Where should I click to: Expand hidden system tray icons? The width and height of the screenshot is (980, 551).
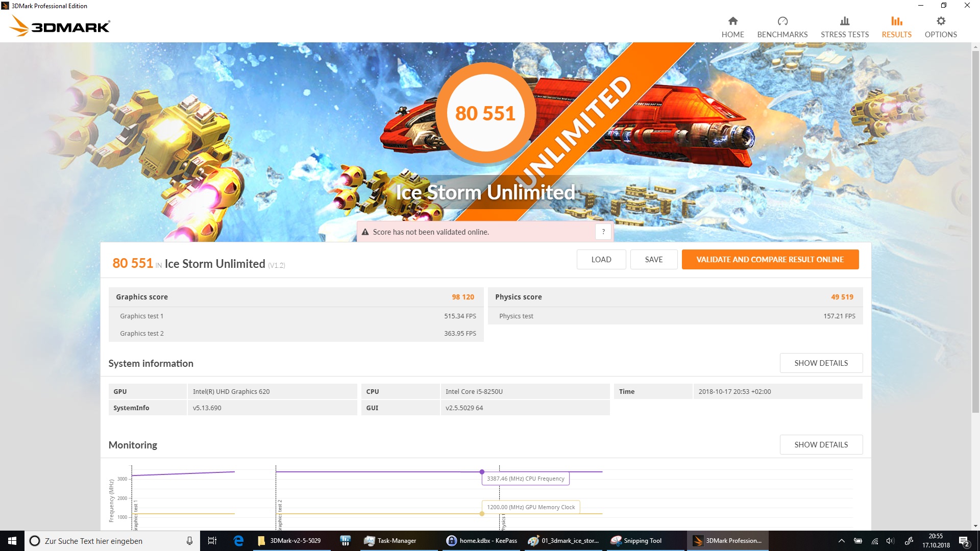click(841, 541)
